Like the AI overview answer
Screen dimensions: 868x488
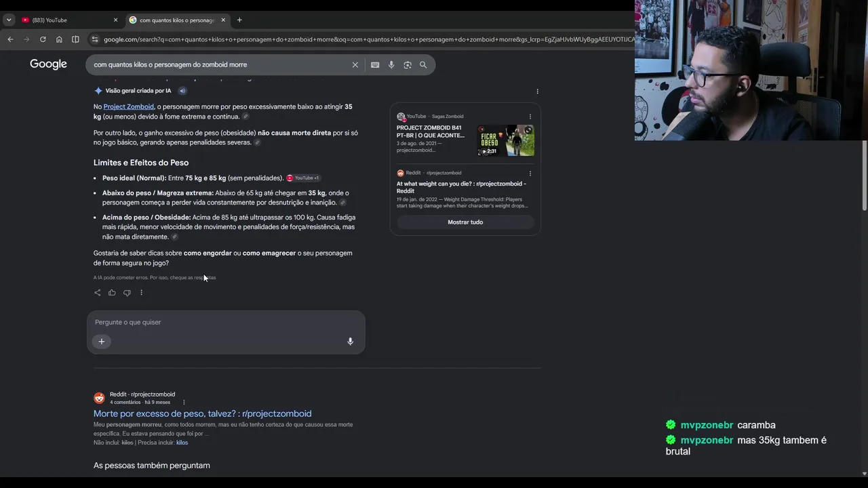coord(112,293)
